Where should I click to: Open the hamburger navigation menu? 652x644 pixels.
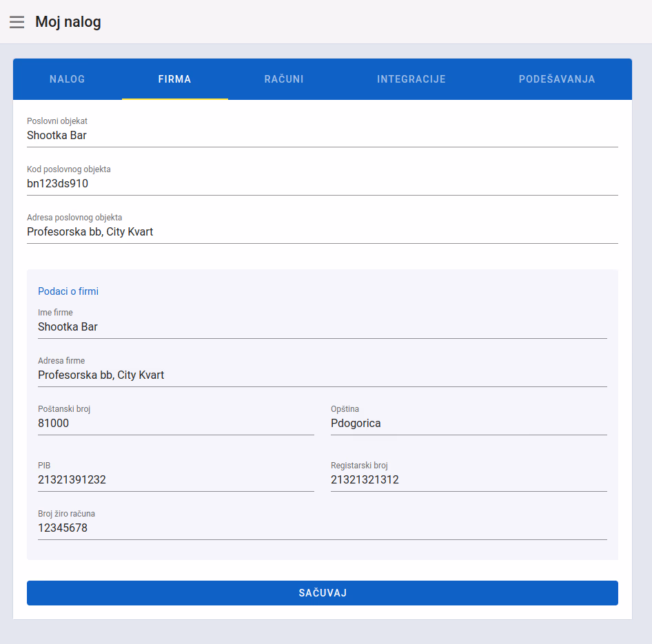point(17,21)
